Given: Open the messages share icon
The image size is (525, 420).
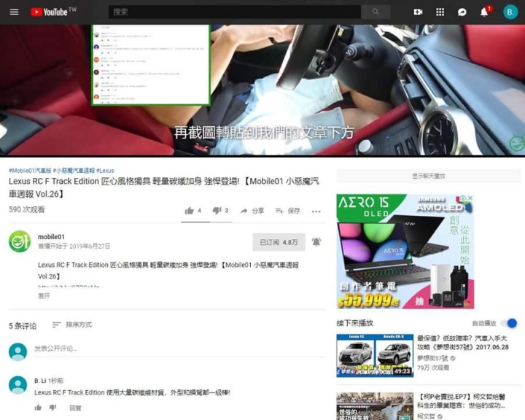Looking at the screenshot, I should click(462, 12).
